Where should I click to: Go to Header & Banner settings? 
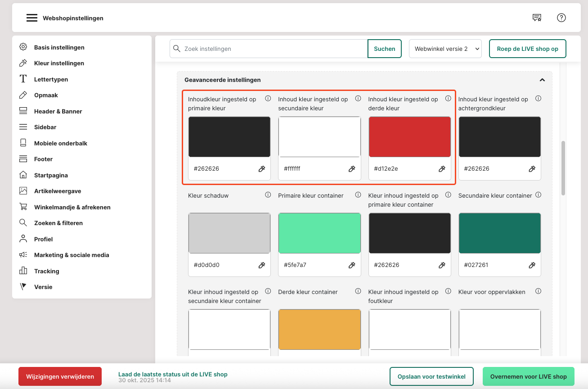(58, 111)
